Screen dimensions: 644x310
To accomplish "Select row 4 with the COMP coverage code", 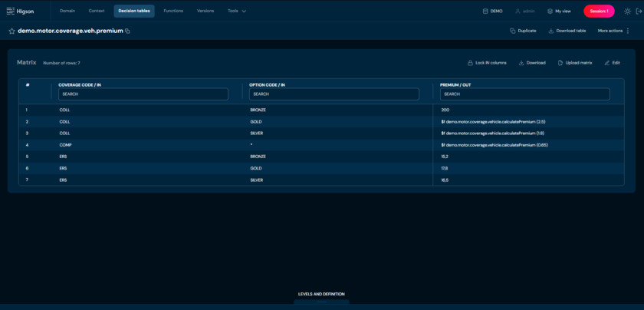I will coord(65,145).
